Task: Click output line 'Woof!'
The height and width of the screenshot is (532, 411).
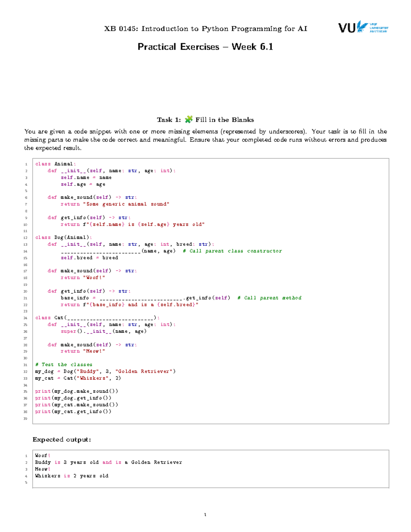Action: pos(43,456)
